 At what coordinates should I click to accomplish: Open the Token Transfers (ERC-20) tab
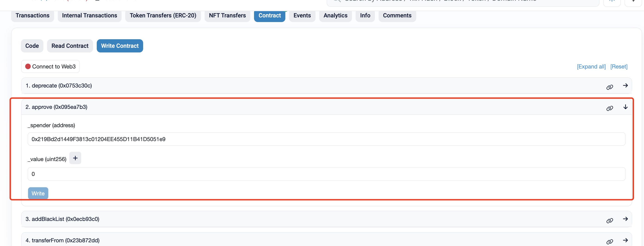[163, 16]
